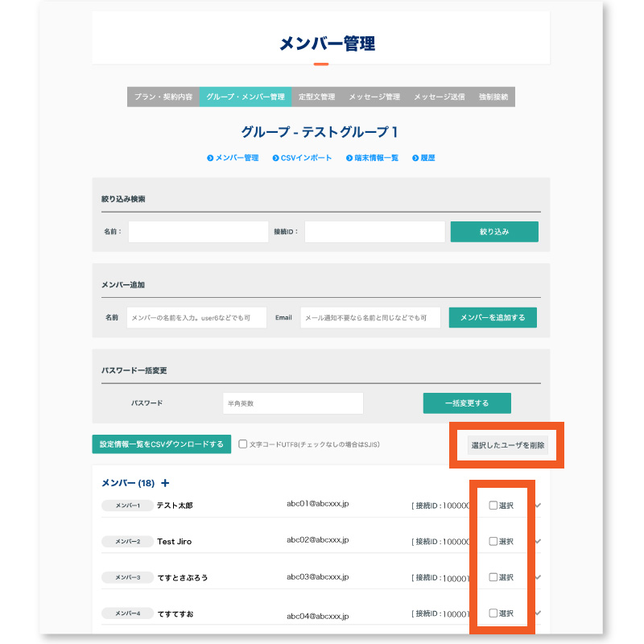Check the 選択 box for てすてすお
Screen dimensions: 644x644
coord(493,613)
